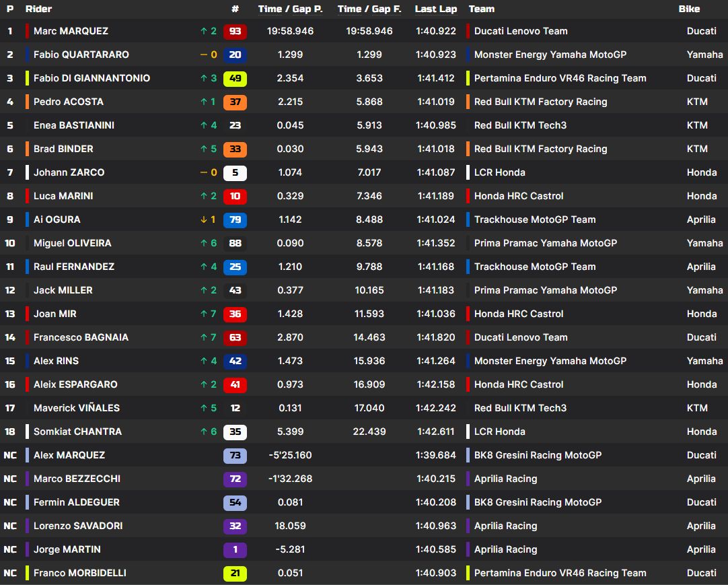This screenshot has width=728, height=585.
Task: Click LCR Honda team in Zarco row
Action: click(499, 172)
